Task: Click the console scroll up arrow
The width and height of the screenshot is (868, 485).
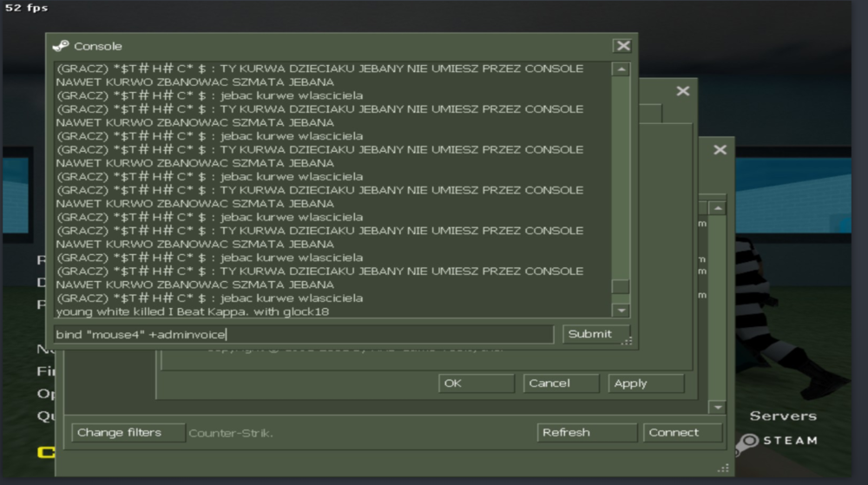Action: point(621,69)
